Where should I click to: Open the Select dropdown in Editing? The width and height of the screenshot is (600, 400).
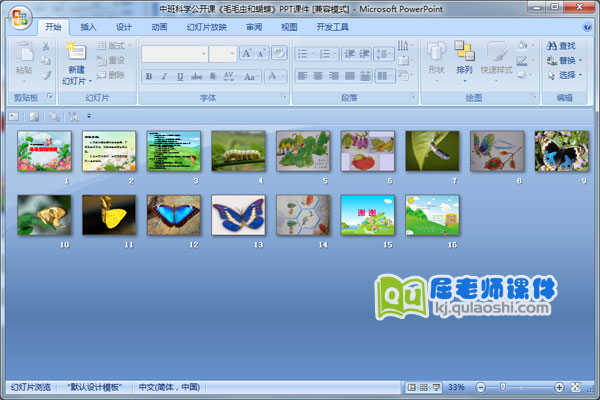click(x=564, y=75)
